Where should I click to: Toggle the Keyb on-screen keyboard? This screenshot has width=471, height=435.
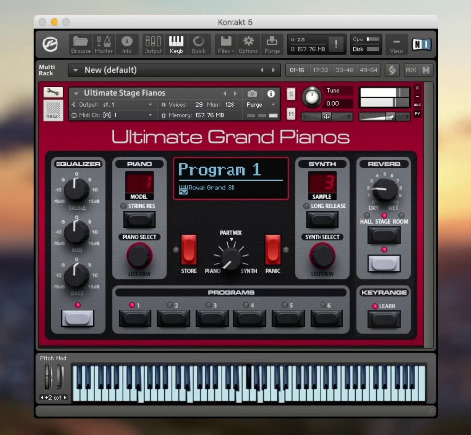click(x=176, y=44)
